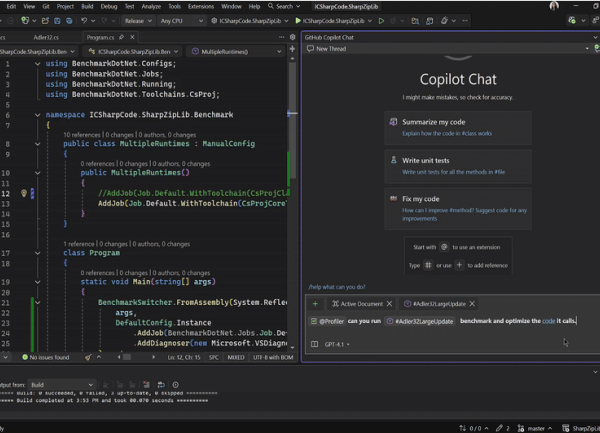
Task: Collapse the Main method on line 19
Action: click(x=38, y=282)
